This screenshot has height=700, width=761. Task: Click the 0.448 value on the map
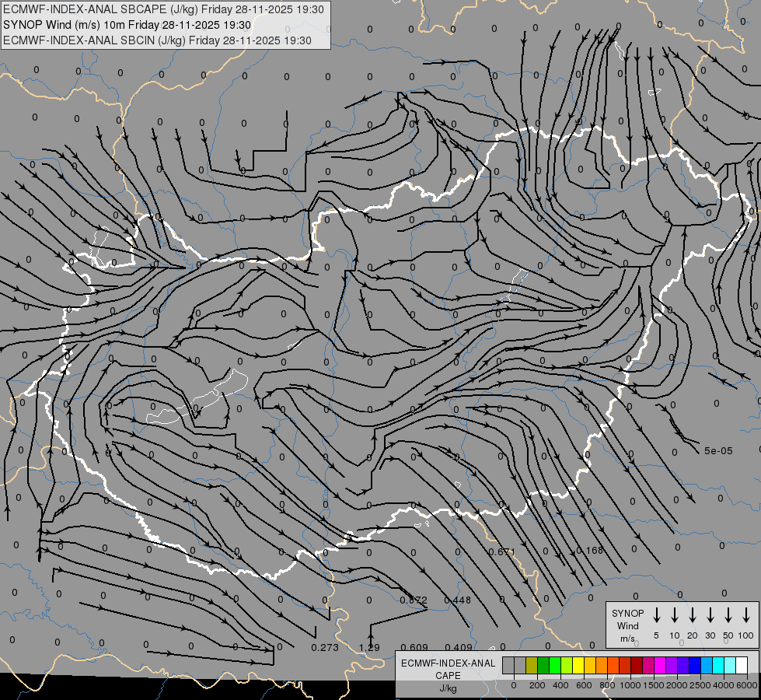(458, 600)
